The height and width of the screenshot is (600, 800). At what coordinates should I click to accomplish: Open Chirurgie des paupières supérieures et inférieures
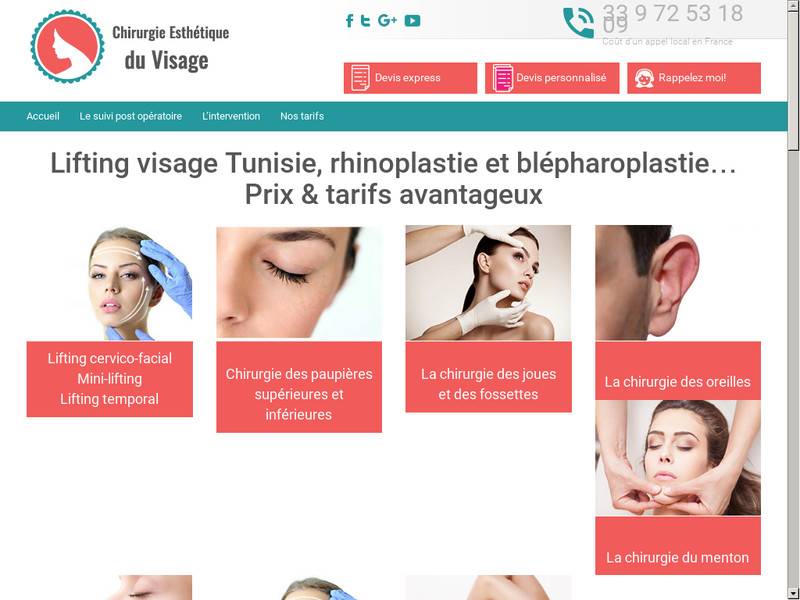pyautogui.click(x=299, y=394)
